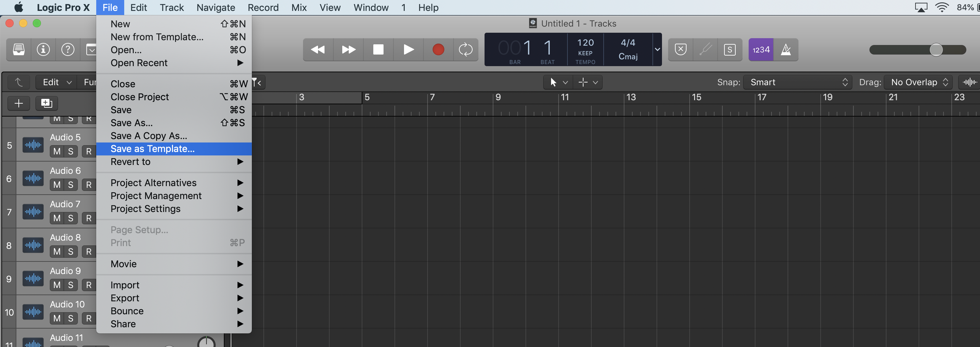Open the Library icon in the toolbar
The width and height of the screenshot is (980, 347).
click(x=18, y=49)
